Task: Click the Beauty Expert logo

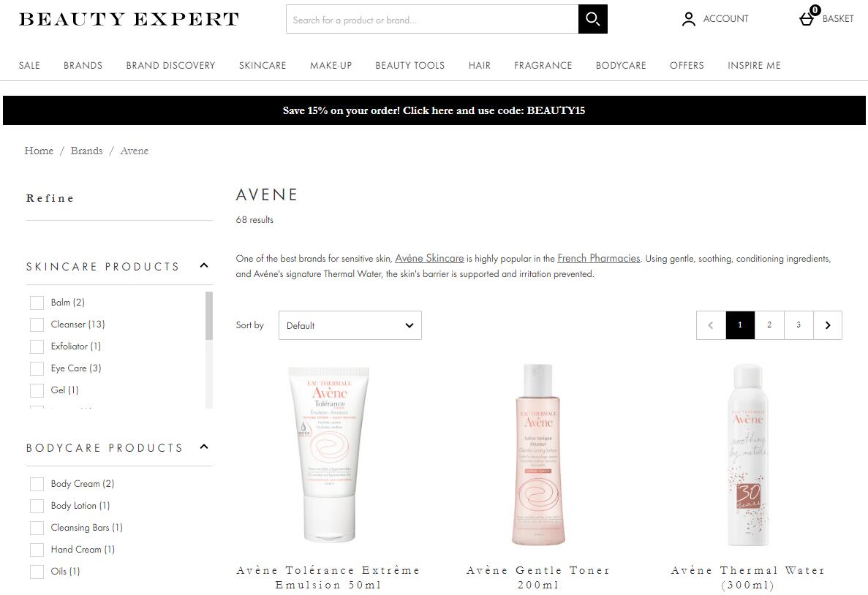Action: pos(129,20)
